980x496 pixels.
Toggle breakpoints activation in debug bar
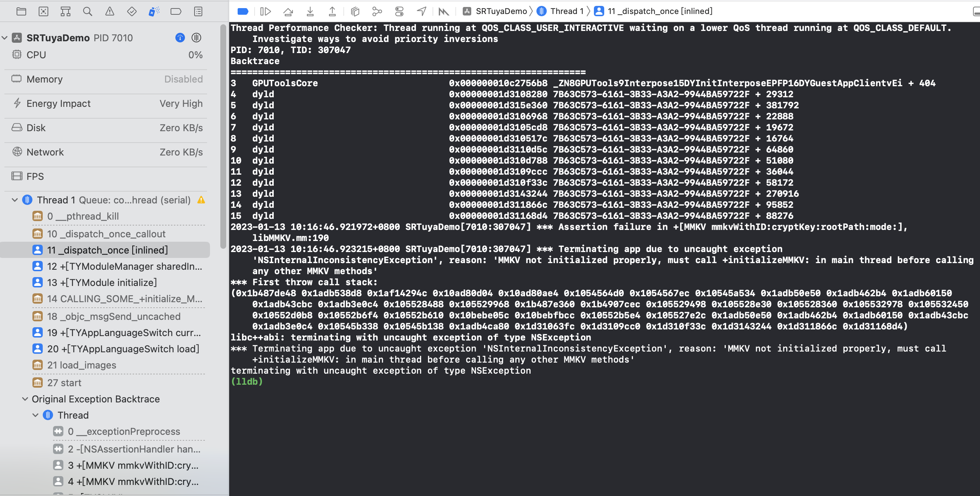(243, 11)
